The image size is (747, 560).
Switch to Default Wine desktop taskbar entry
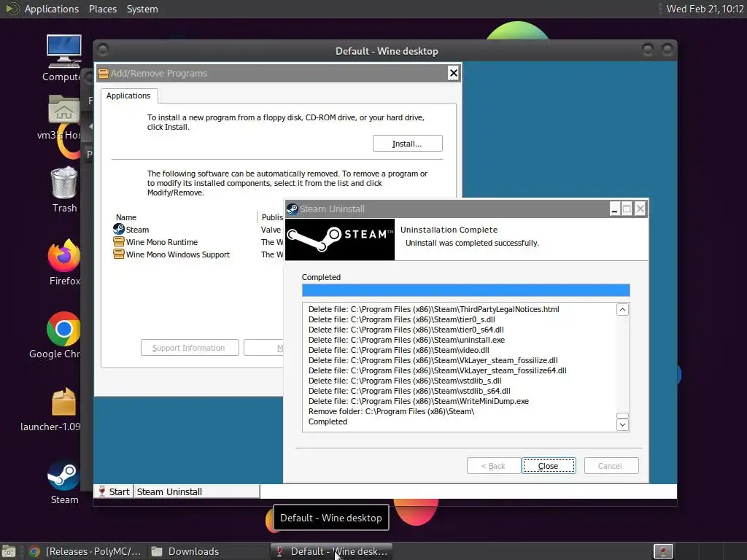pyautogui.click(x=332, y=551)
